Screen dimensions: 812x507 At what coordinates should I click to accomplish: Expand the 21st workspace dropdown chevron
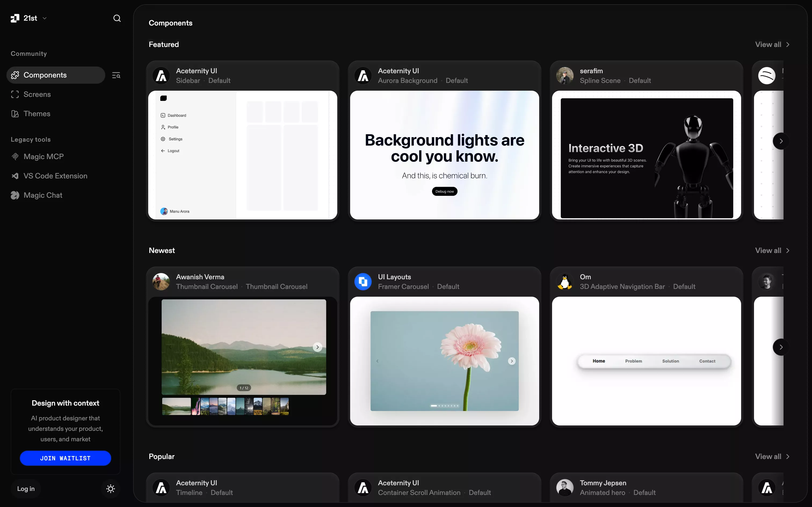(45, 18)
